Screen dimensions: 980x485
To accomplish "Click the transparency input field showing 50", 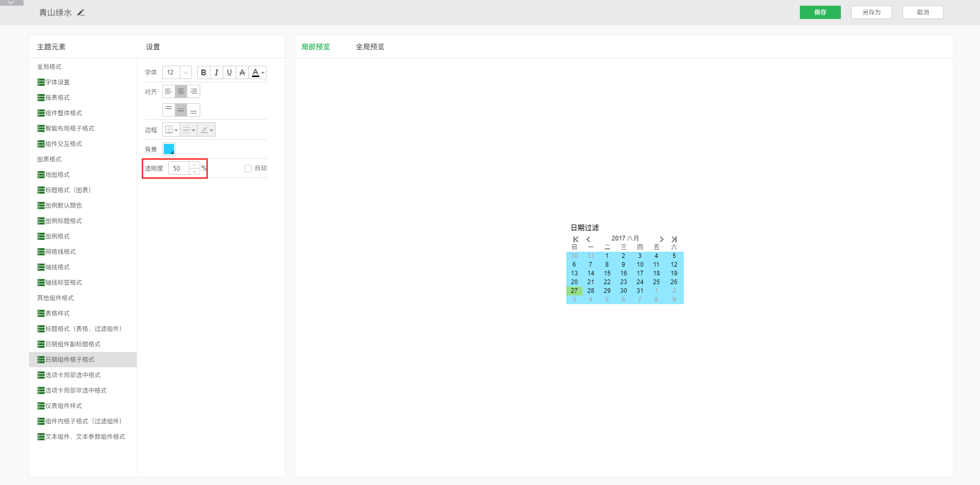I will [x=179, y=168].
